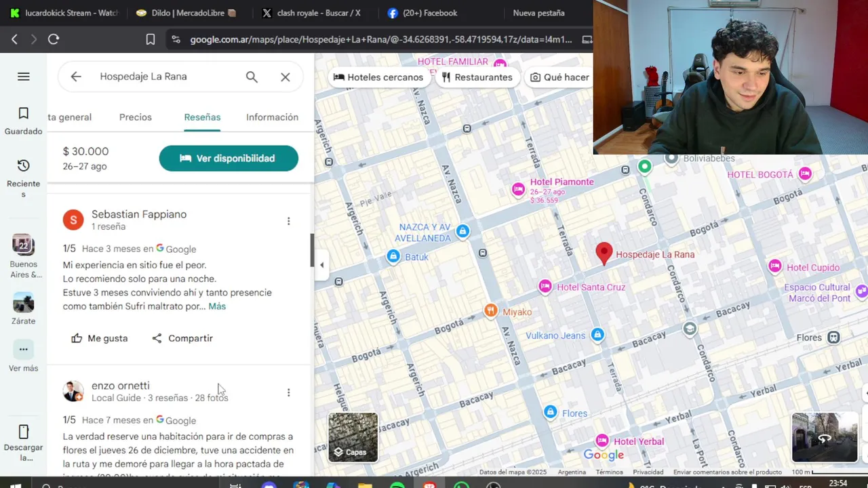Open options menu for enzo ornetti review
Screen dimensions: 868x488
tap(288, 392)
